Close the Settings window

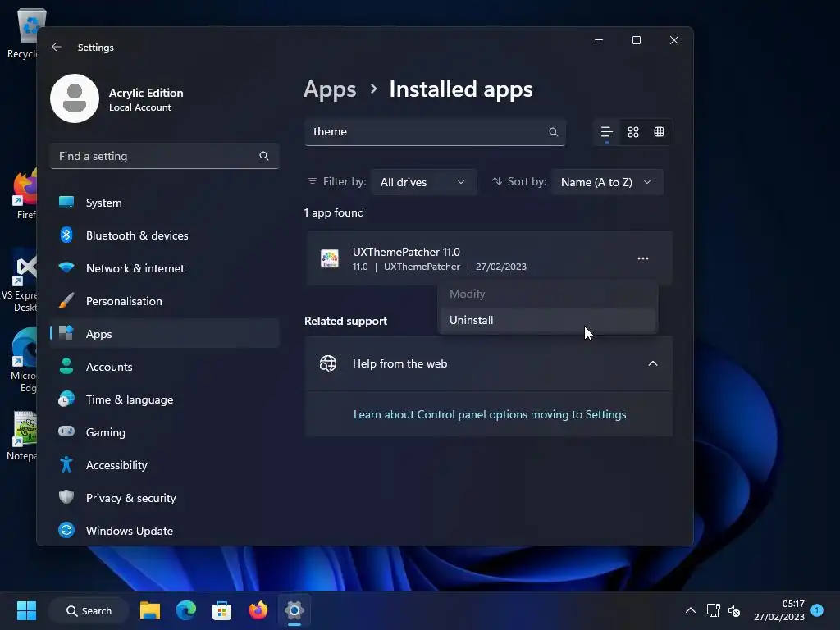674,40
